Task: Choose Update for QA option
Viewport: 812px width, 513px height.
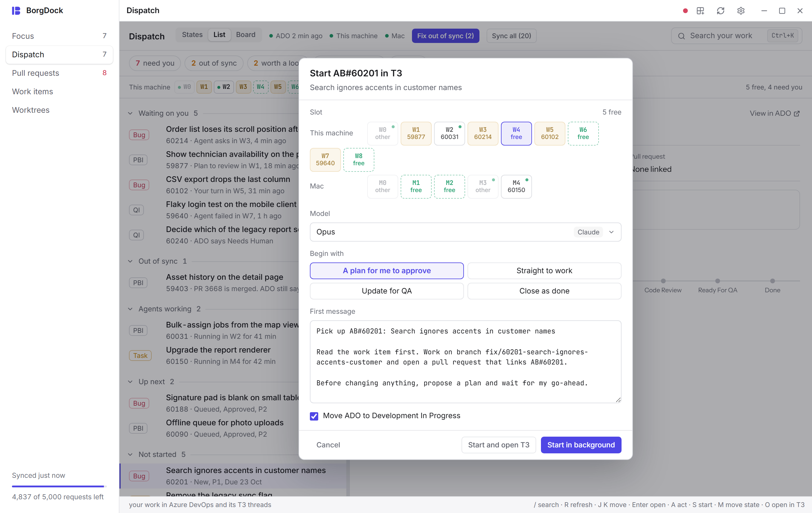Action: [x=387, y=291]
